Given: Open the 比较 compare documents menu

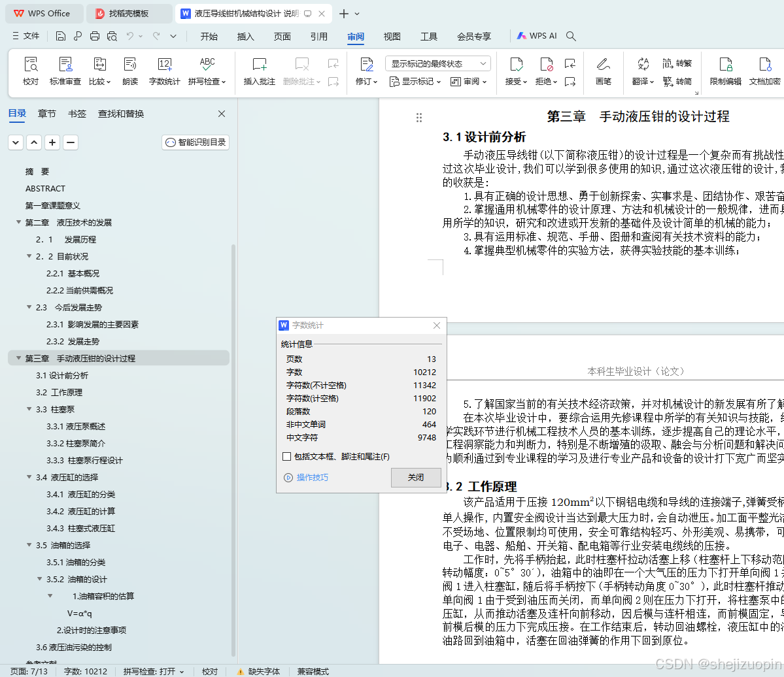Looking at the screenshot, I should [x=99, y=71].
